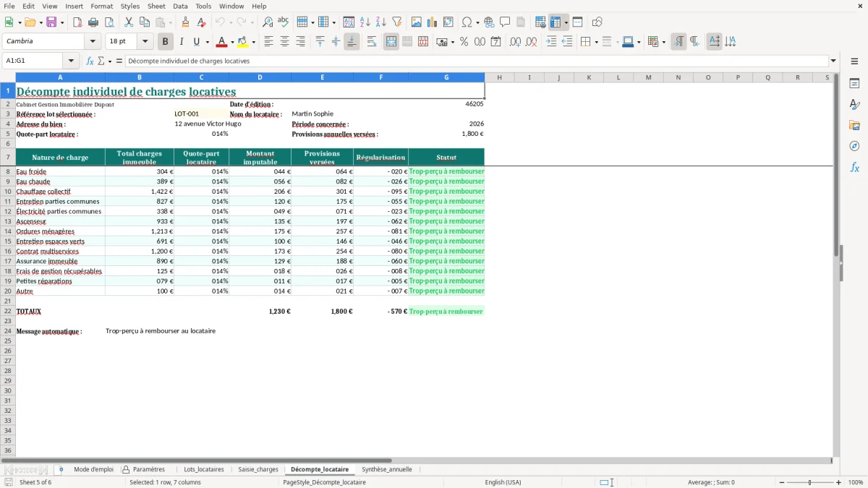
Task: Run the spelling check
Action: click(284, 22)
